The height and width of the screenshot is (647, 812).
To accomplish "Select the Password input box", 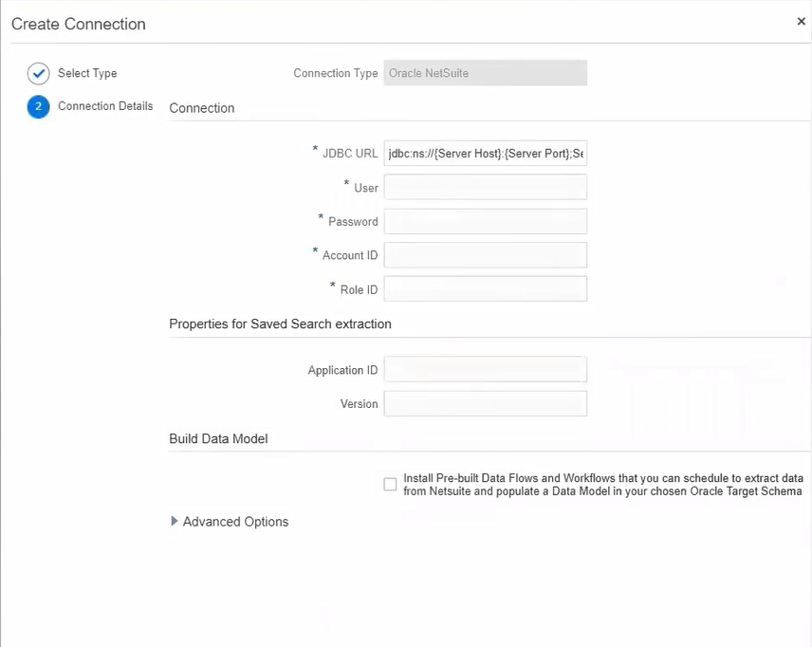I will pyautogui.click(x=485, y=221).
